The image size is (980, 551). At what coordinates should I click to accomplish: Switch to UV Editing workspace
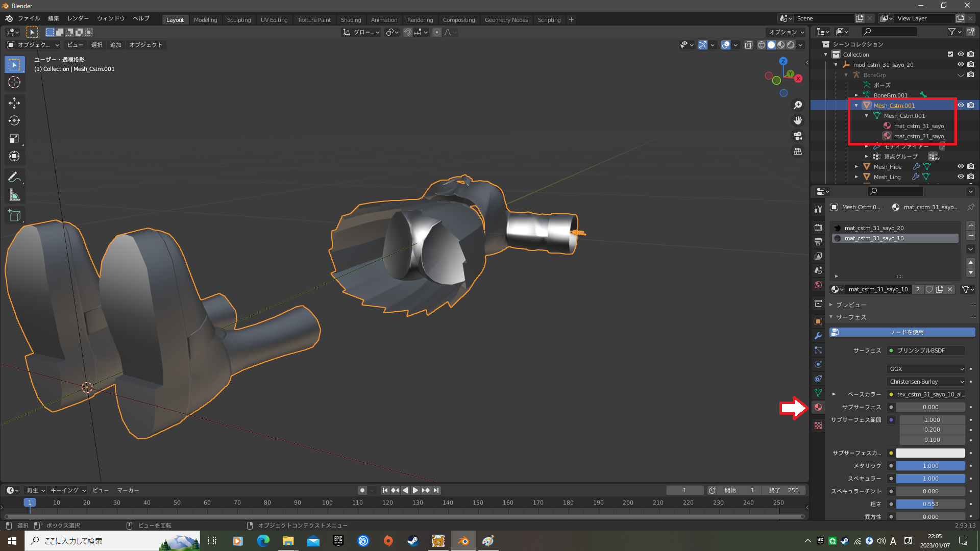pos(274,20)
